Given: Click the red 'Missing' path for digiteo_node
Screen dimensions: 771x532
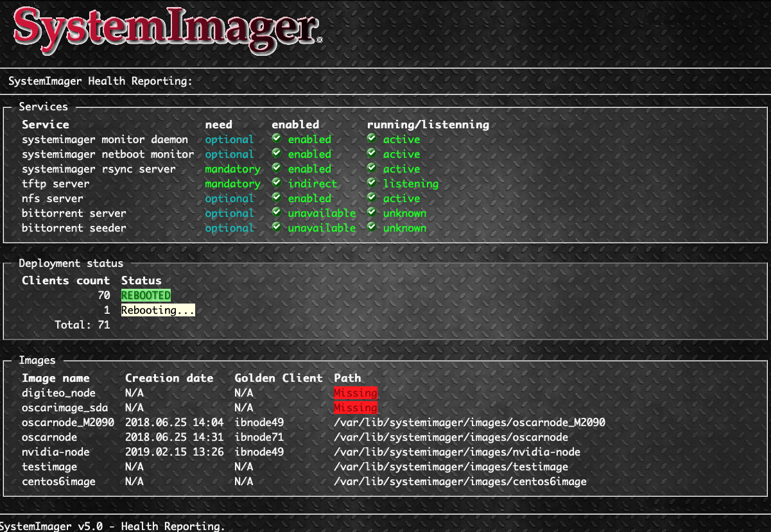Looking at the screenshot, I should pos(356,393).
